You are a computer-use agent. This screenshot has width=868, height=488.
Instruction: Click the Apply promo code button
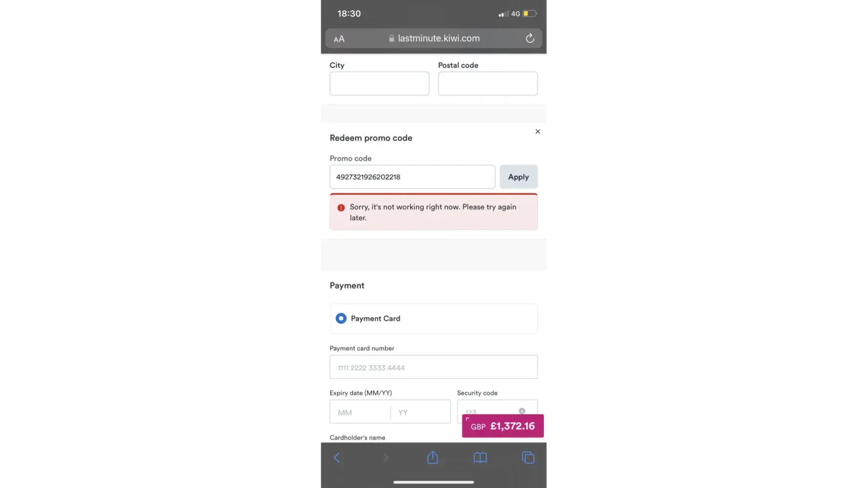coord(518,177)
